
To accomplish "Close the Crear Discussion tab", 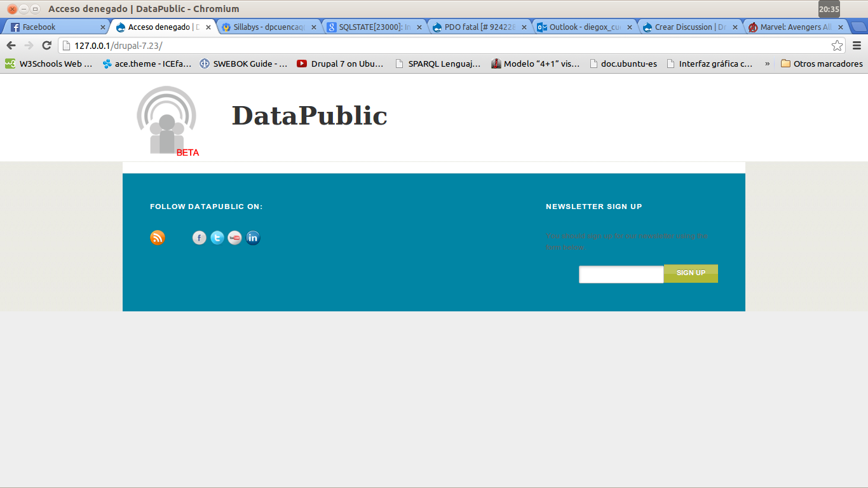I will 735,27.
